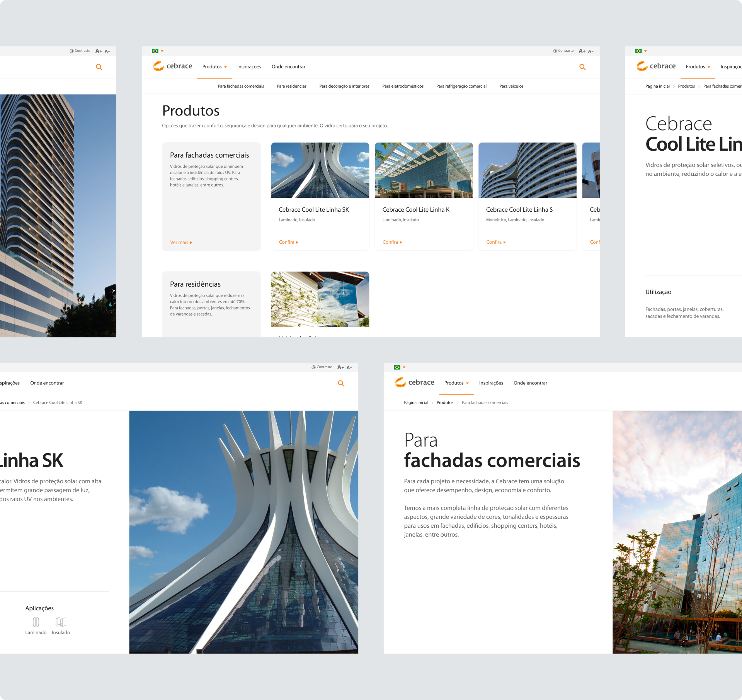Click A+ on the tall building photo page

click(x=99, y=51)
